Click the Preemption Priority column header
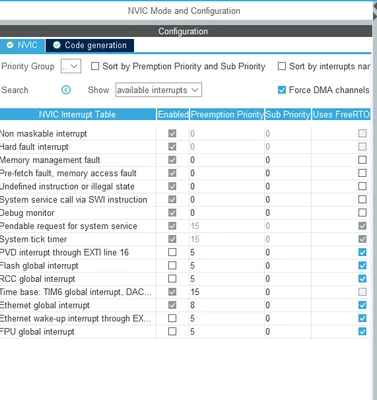Viewport: 377px width, 400px height. click(227, 114)
